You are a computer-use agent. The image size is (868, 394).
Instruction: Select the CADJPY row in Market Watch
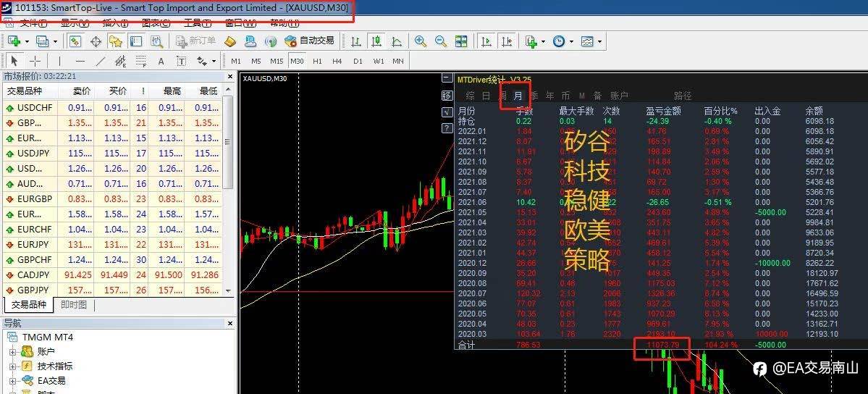pyautogui.click(x=112, y=274)
